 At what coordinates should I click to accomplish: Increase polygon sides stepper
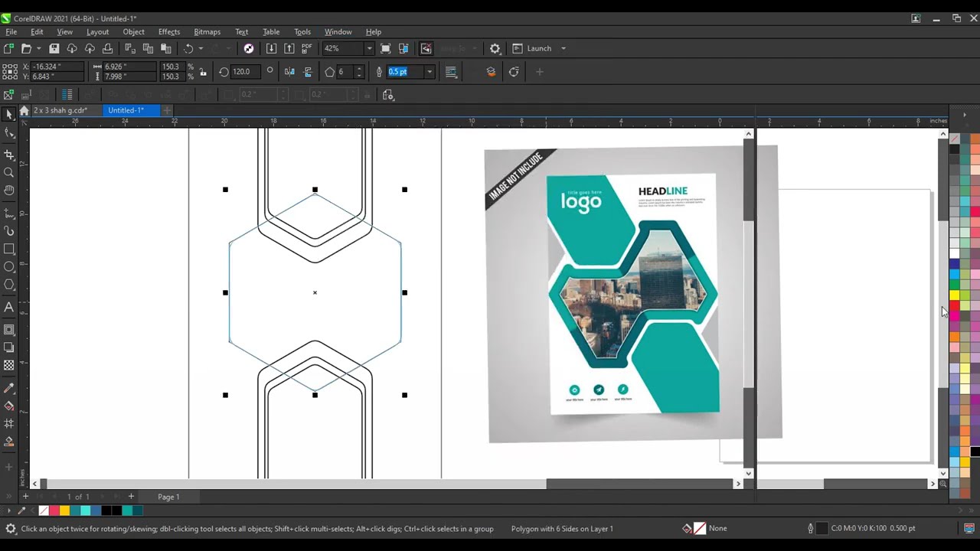point(359,69)
